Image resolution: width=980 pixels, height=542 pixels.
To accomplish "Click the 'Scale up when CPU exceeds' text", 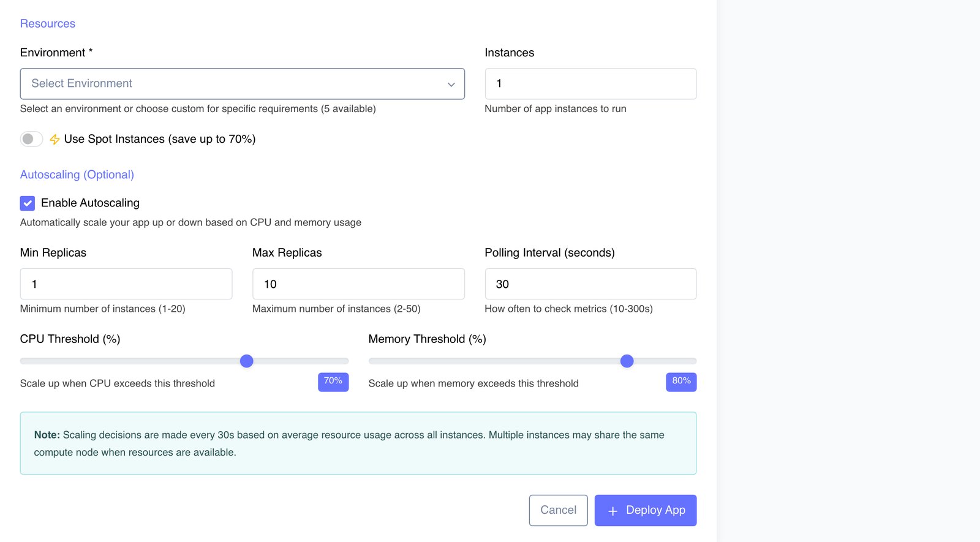I will coord(118,384).
